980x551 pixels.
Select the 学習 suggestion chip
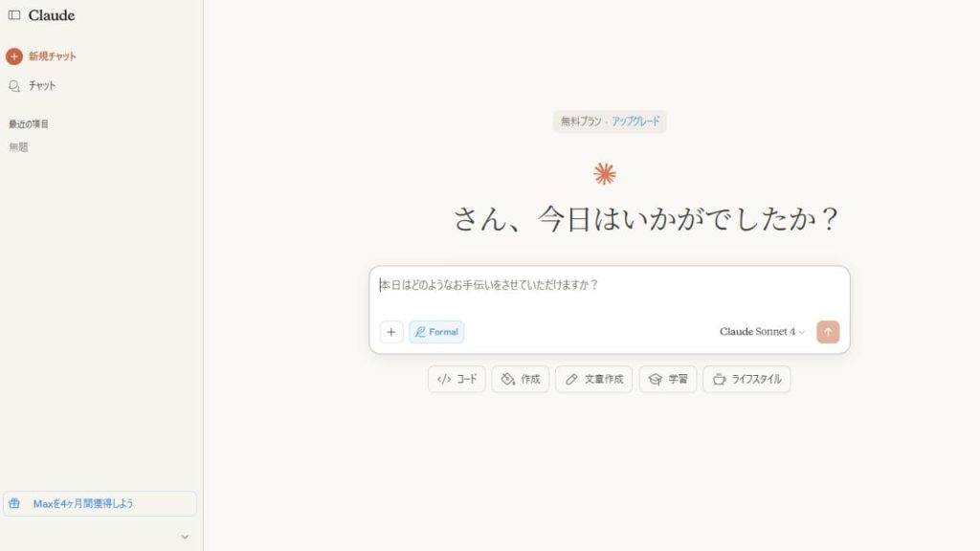click(668, 379)
